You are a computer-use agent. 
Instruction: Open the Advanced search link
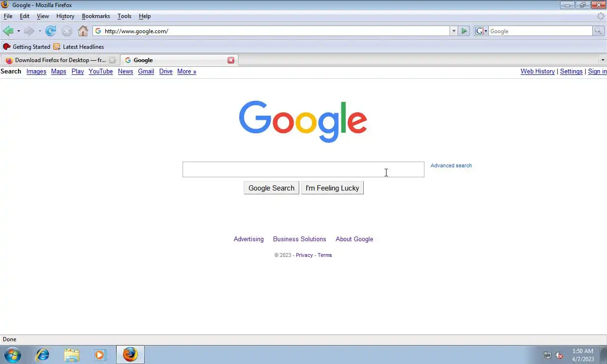pyautogui.click(x=451, y=165)
